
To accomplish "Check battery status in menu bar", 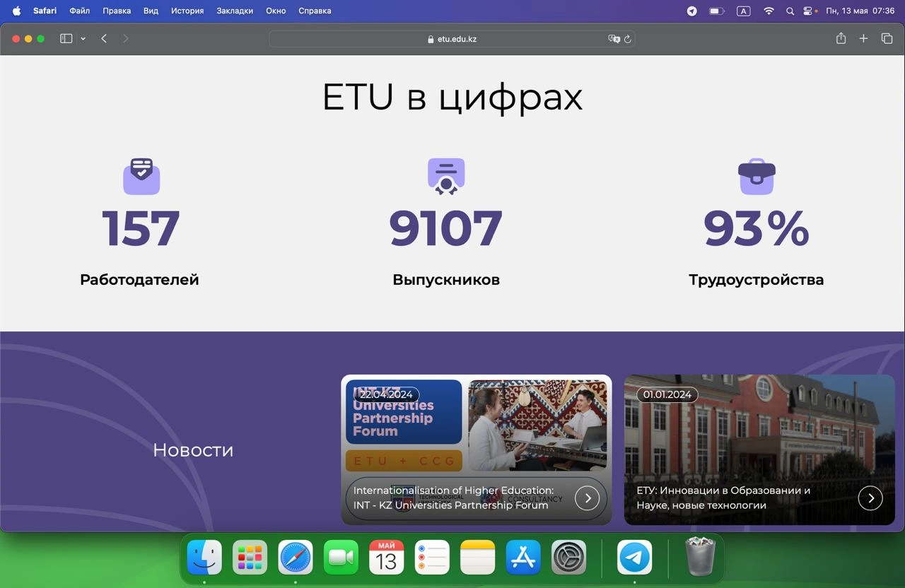I will coord(717,11).
